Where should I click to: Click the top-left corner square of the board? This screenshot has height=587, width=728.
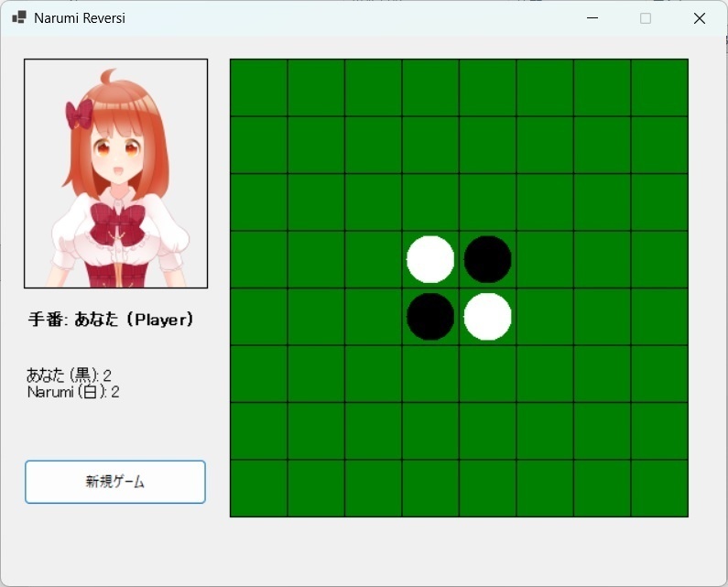click(258, 87)
